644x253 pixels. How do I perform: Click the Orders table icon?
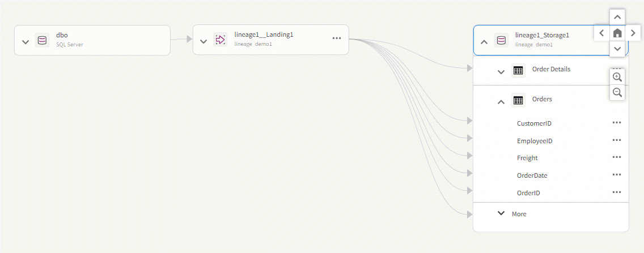pos(518,101)
